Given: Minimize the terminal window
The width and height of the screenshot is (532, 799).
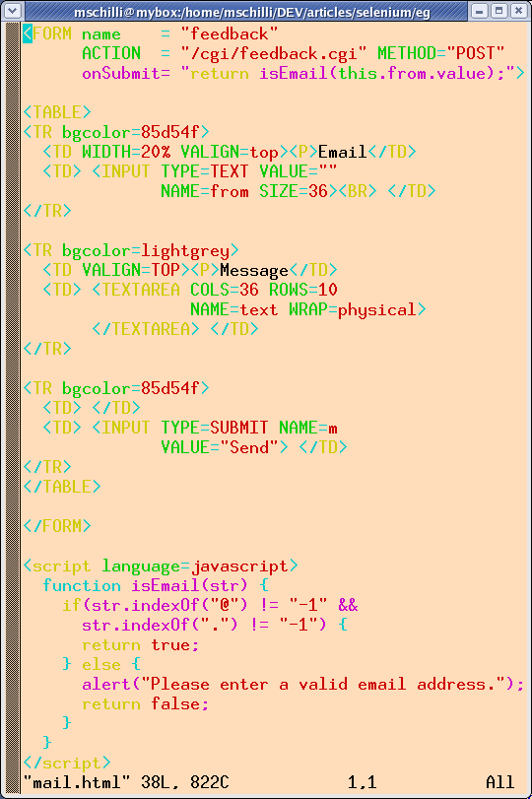Looking at the screenshot, I should coord(480,11).
